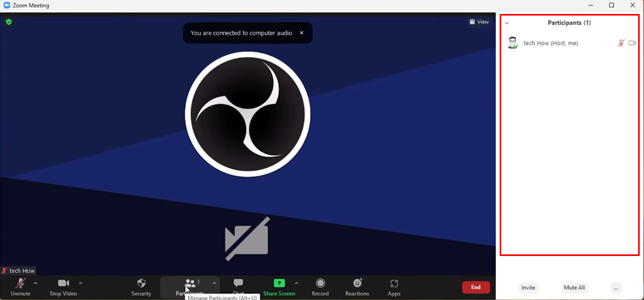Open the Chat panel
The image size is (644, 300).
click(238, 287)
